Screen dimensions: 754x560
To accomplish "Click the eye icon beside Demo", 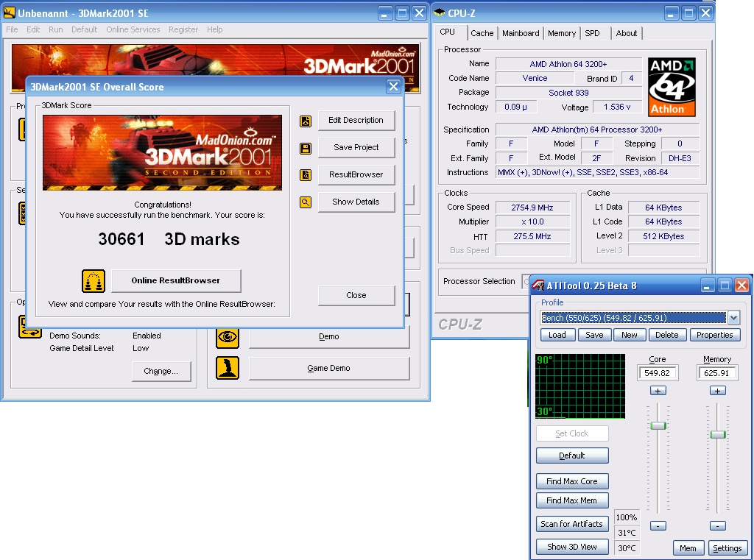I will point(228,337).
